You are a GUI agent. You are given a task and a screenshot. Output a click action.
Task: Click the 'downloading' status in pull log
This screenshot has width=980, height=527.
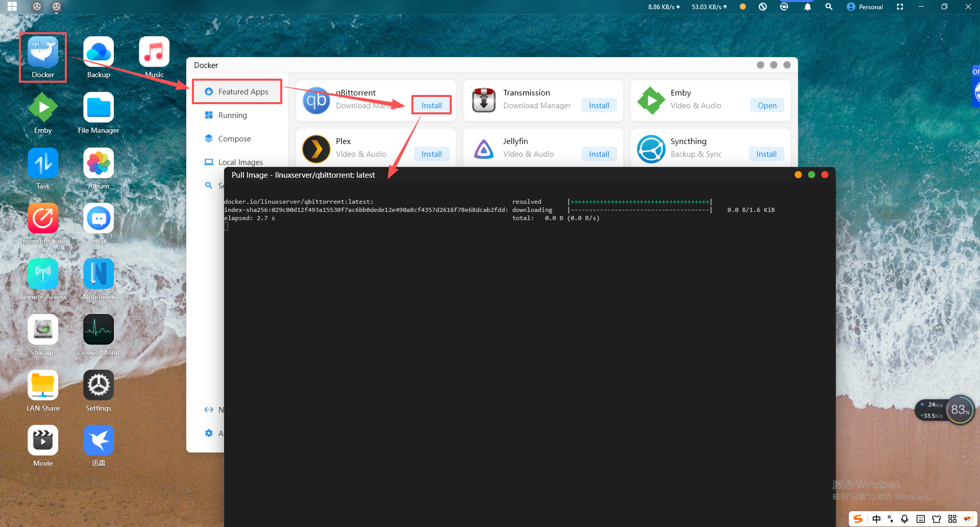pos(532,210)
